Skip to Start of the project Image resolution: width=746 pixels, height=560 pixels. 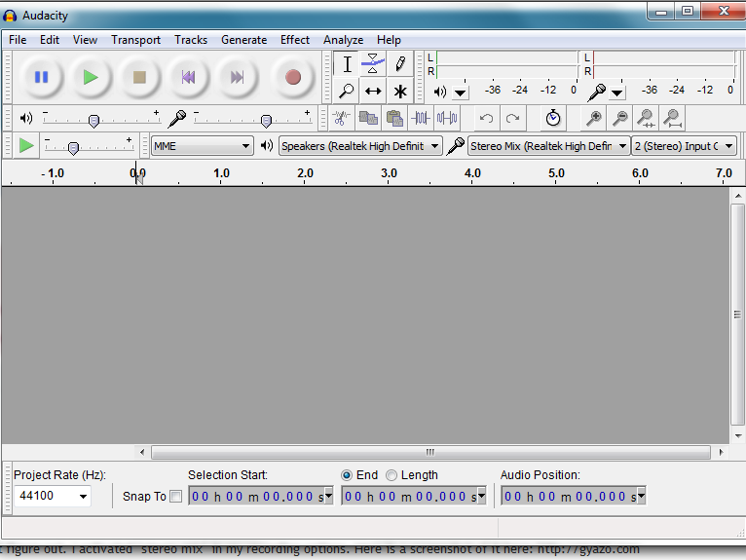pos(188,77)
